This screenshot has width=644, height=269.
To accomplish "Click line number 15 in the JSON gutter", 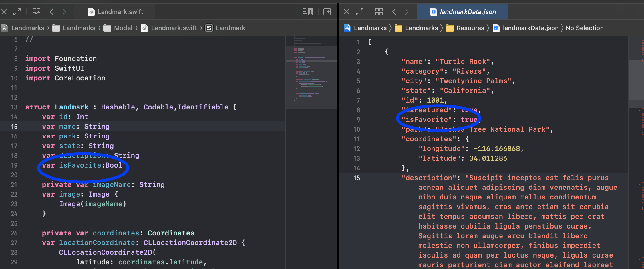I will pyautogui.click(x=357, y=178).
